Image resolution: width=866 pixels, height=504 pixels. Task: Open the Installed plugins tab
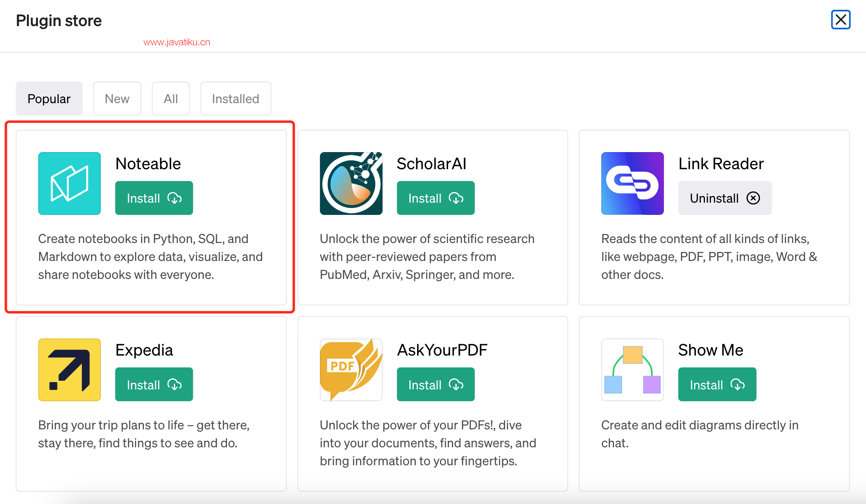pyautogui.click(x=236, y=99)
